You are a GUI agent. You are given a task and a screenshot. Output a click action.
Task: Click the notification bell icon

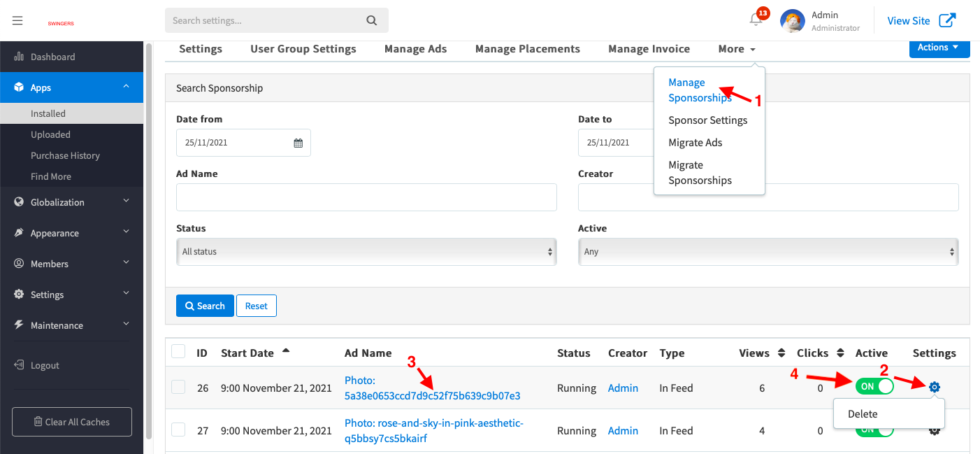coord(756,20)
